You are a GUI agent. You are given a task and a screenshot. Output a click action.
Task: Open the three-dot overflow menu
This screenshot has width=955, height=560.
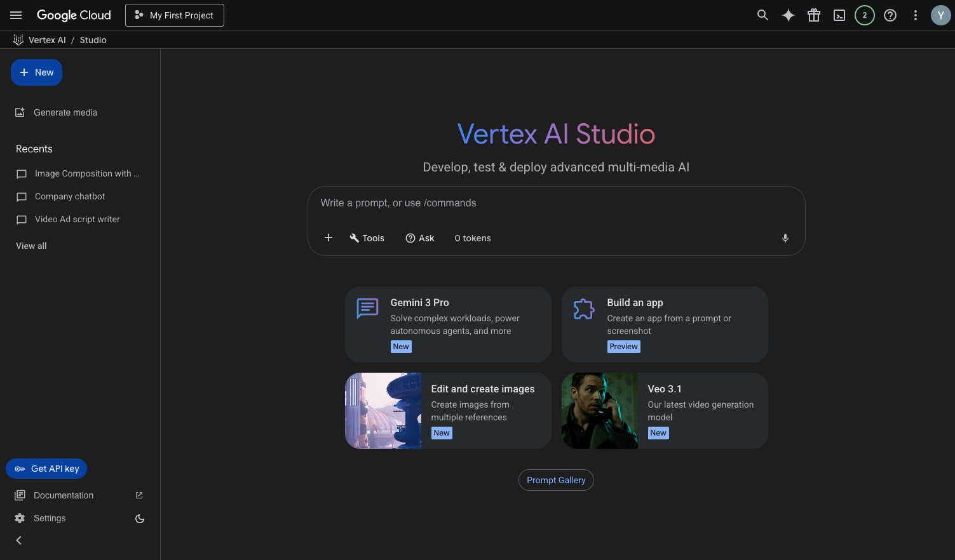(915, 15)
